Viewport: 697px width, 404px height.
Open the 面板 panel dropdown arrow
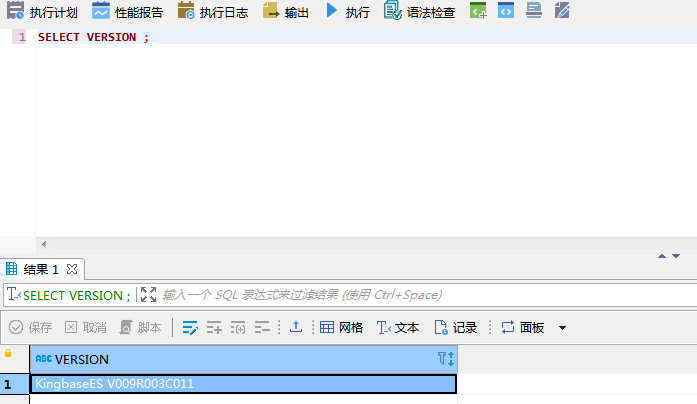(x=562, y=327)
